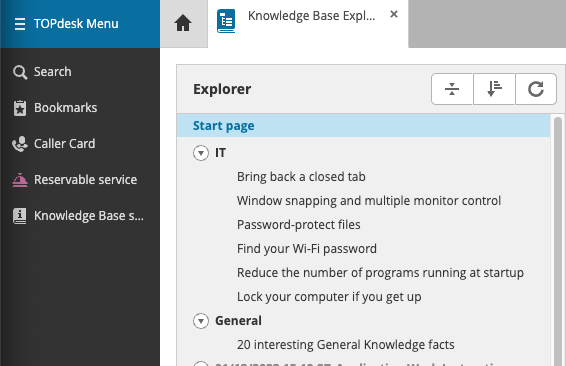566x366 pixels.
Task: Click the Search magnifier icon in sidebar
Action: tap(20, 72)
